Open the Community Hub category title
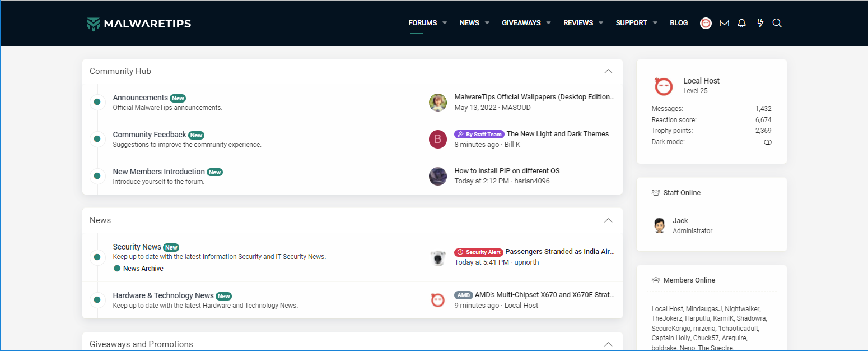The width and height of the screenshot is (868, 351). pos(120,71)
